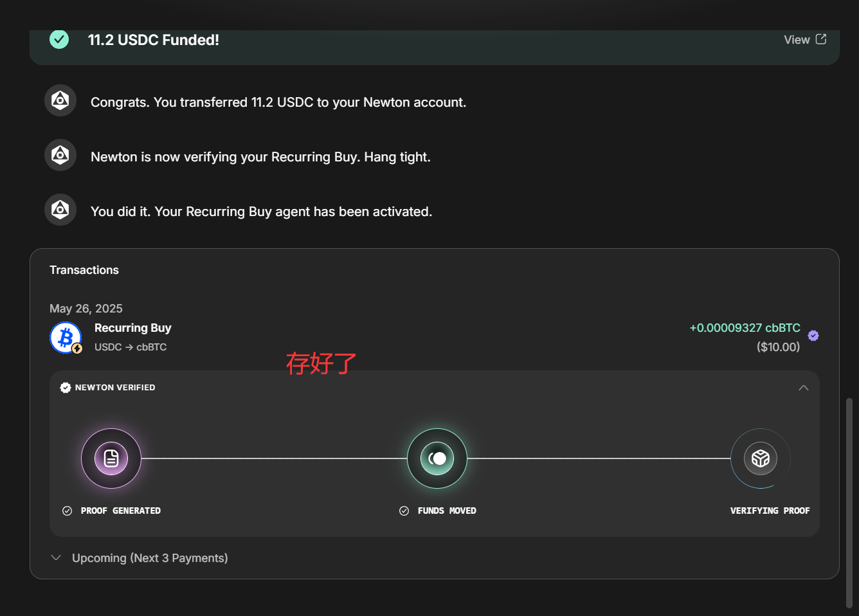Click the NEWTON VERIFIED label text

pos(115,388)
